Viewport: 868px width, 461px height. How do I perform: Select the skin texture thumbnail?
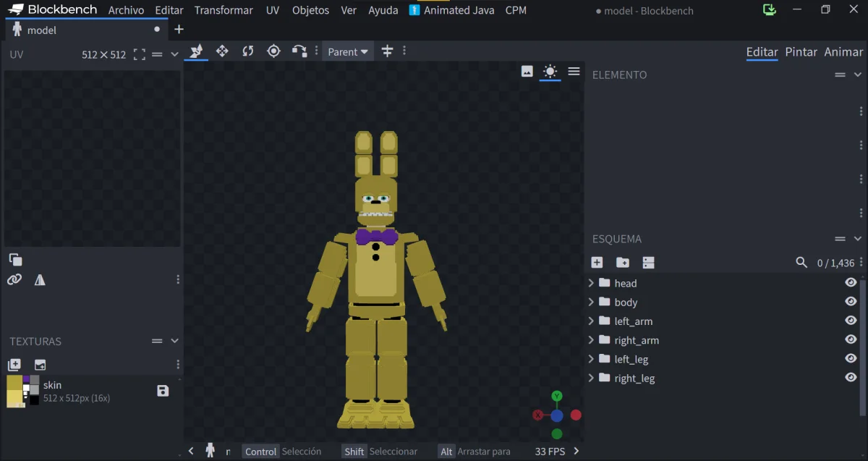[23, 391]
